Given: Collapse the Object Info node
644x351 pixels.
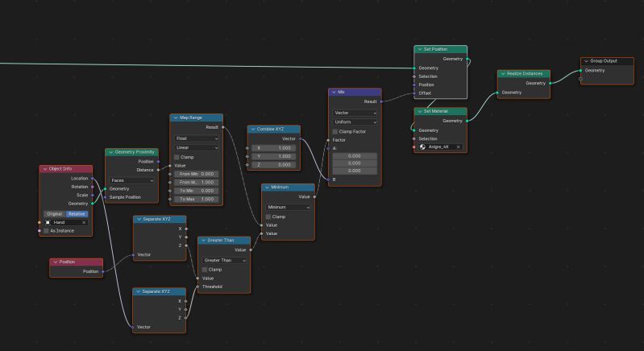Looking at the screenshot, I should 45,169.
